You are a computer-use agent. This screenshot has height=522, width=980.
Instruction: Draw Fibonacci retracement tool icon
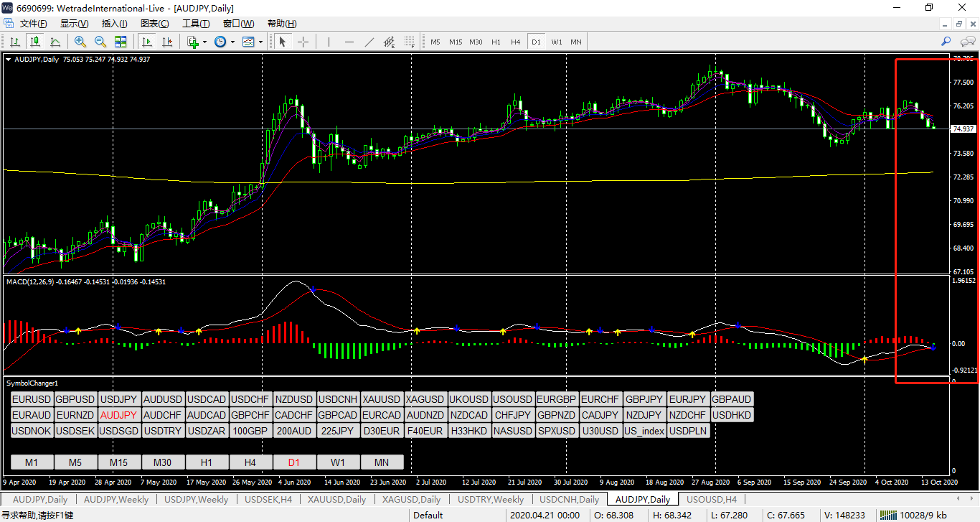[410, 42]
